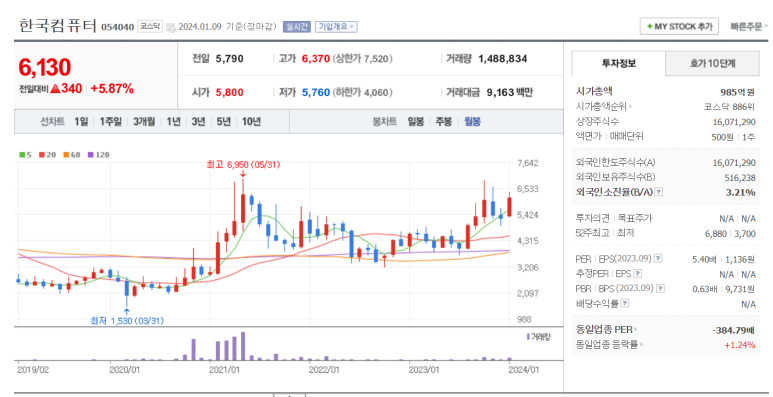Open help icon next to PBR | BPS (2023.09)
Screen dimensions: 773x397
click(661, 289)
